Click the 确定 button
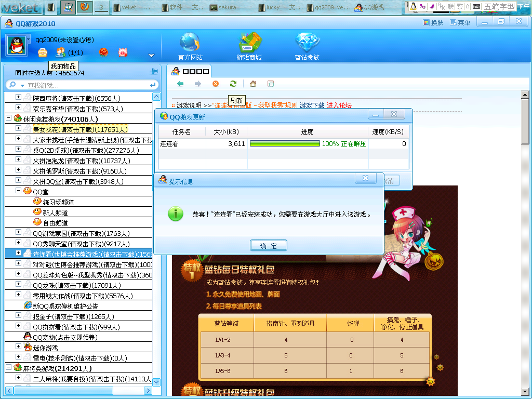Screen dimensions: 532x399 [x=269, y=246]
